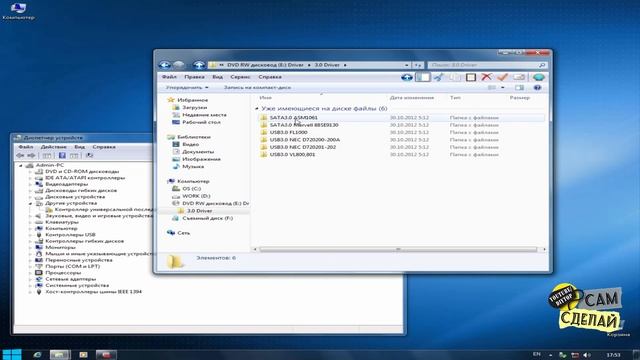Click the orange checkmark icon in Explorer toolbar
Viewport: 640px width, 360px height.
tap(502, 77)
